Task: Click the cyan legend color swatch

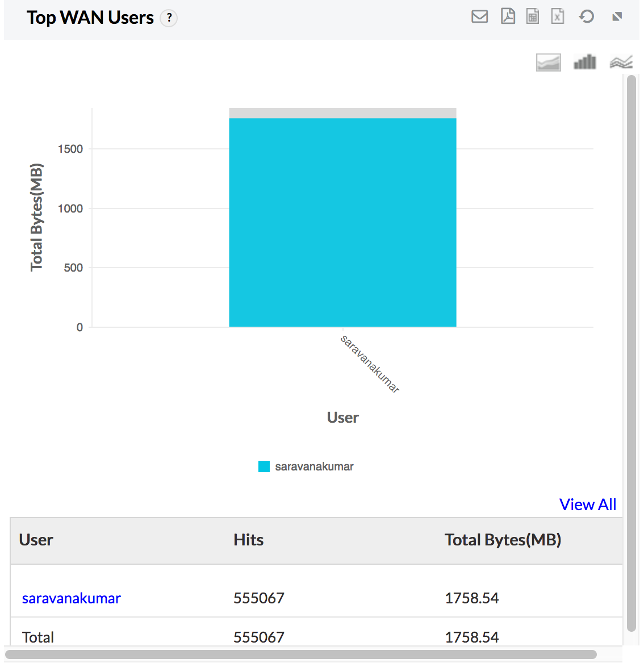Action: (264, 466)
